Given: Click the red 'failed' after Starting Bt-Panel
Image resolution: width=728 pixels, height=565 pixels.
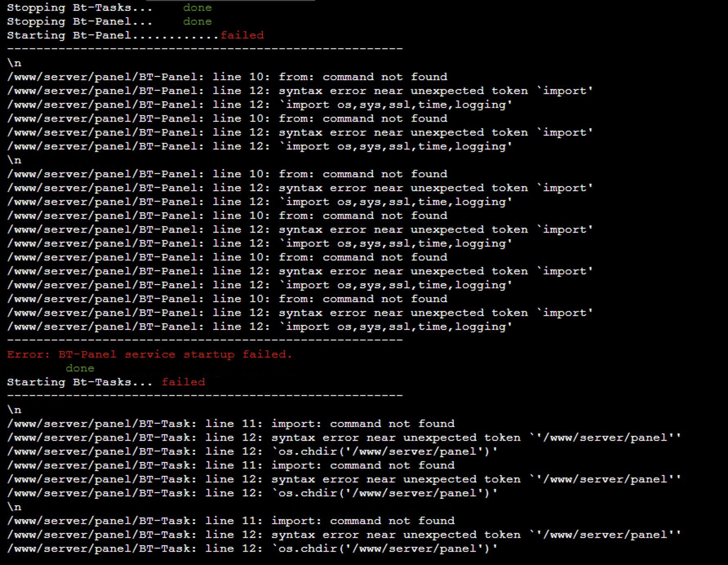Looking at the screenshot, I should pyautogui.click(x=242, y=36).
